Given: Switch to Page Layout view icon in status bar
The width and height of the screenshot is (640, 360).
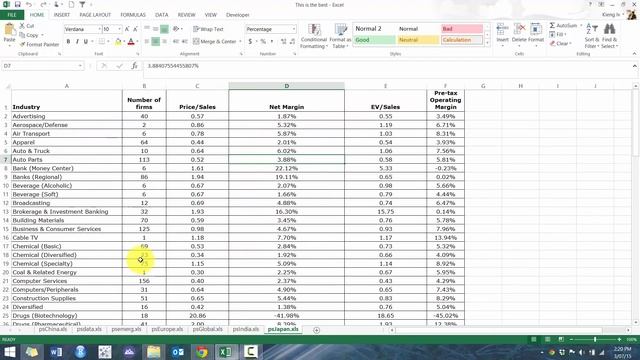Looking at the screenshot, I should click(x=547, y=339).
